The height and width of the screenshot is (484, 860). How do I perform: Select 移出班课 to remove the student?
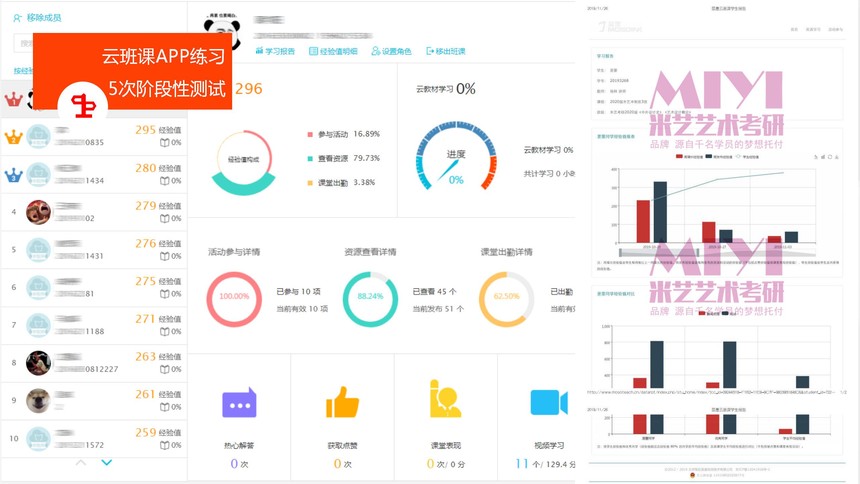pos(450,51)
